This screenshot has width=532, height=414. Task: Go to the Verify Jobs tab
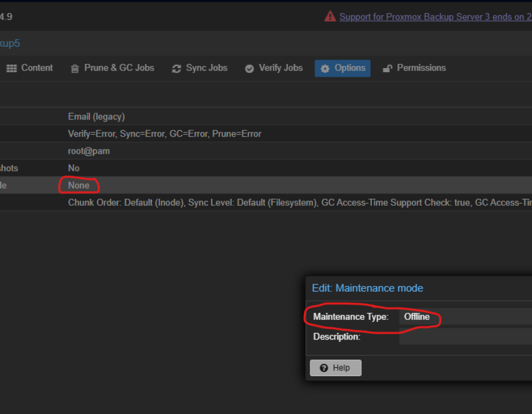pos(274,68)
